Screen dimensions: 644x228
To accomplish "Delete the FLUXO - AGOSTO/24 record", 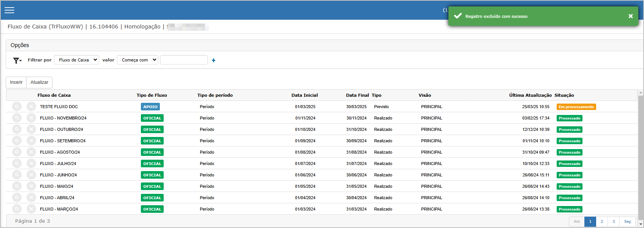I will click(x=31, y=152).
